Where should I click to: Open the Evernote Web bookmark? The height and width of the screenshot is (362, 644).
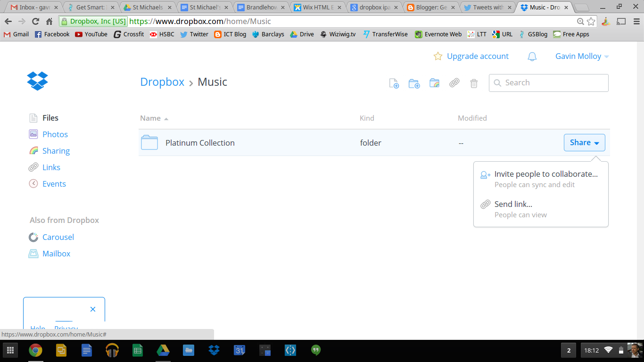point(438,34)
